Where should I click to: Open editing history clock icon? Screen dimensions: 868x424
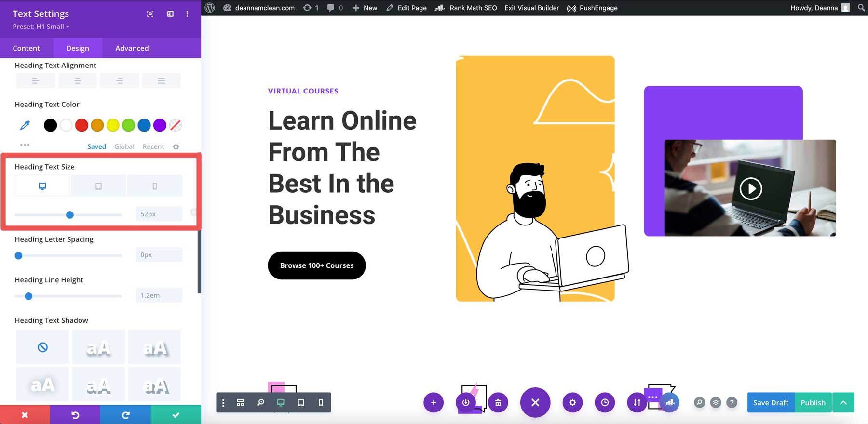tap(605, 403)
